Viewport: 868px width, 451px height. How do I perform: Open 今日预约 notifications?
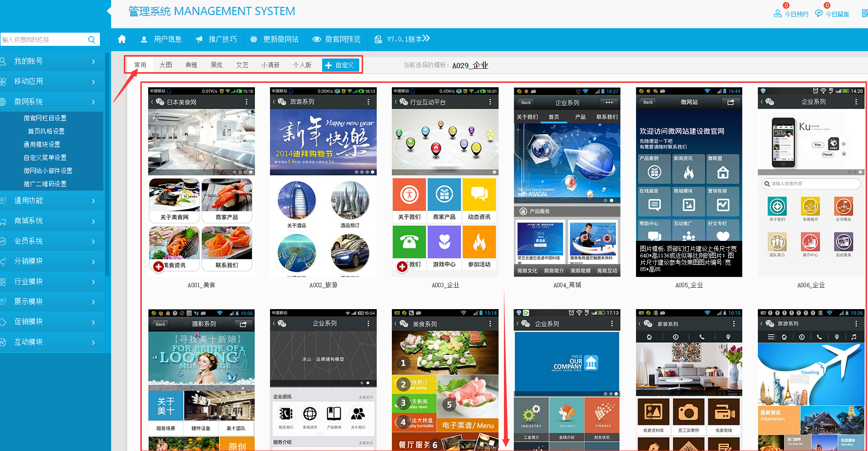pos(791,14)
